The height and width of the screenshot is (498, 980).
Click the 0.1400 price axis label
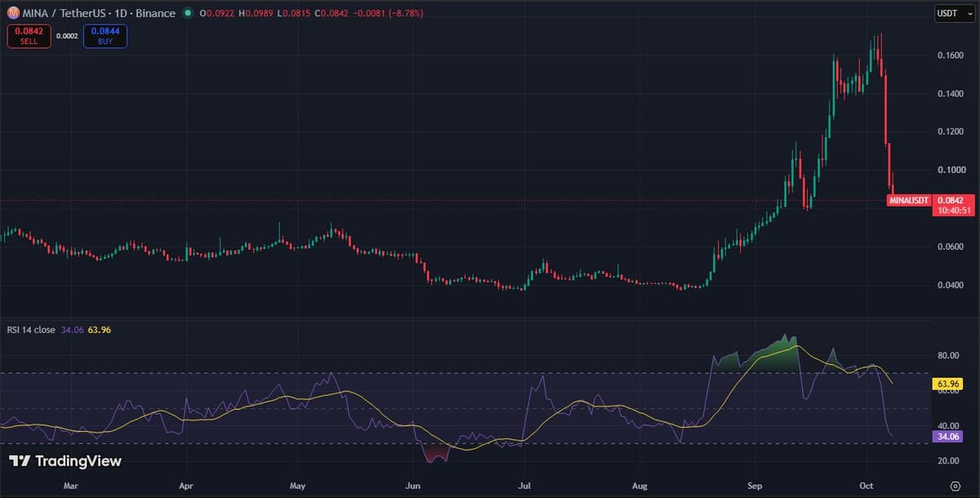(x=951, y=94)
